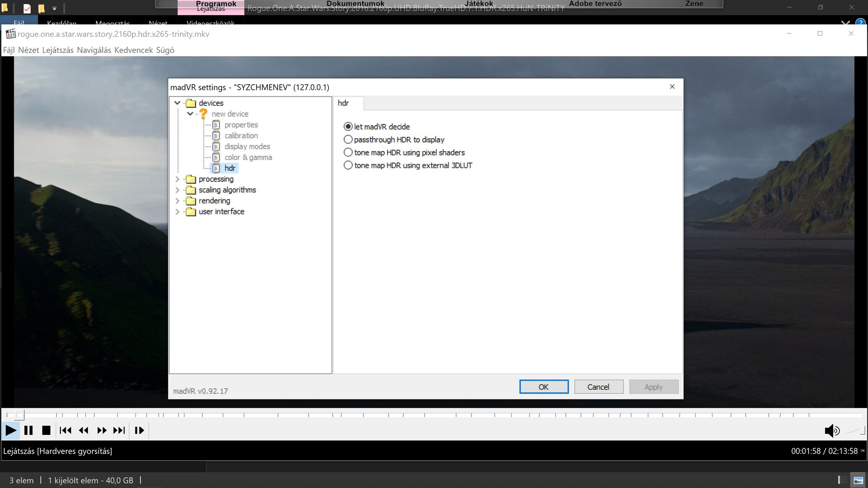Click the playback time display
This screenshot has width=868, height=488.
pyautogui.click(x=824, y=451)
